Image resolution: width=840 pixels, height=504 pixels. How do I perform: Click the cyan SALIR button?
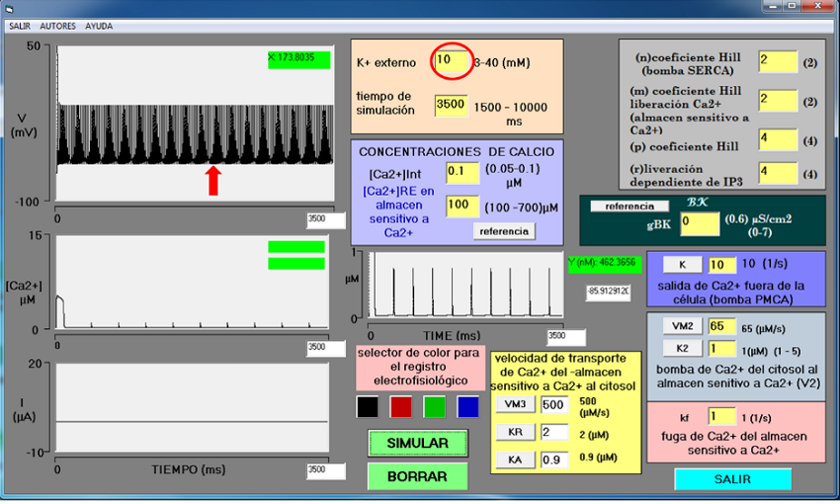point(732,479)
